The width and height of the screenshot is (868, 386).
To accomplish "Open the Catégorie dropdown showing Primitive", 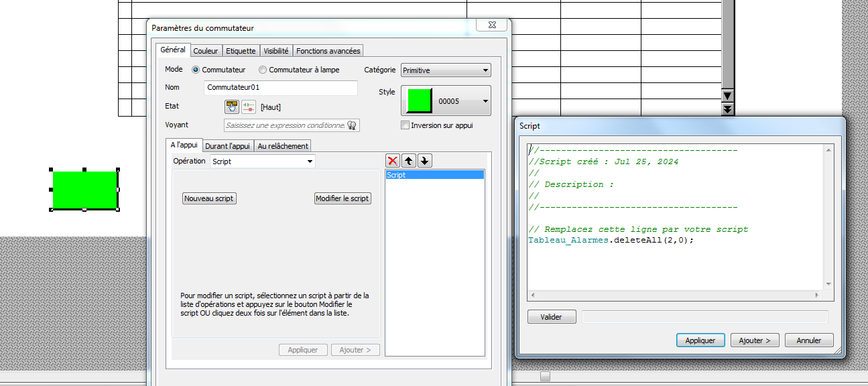I will click(446, 70).
